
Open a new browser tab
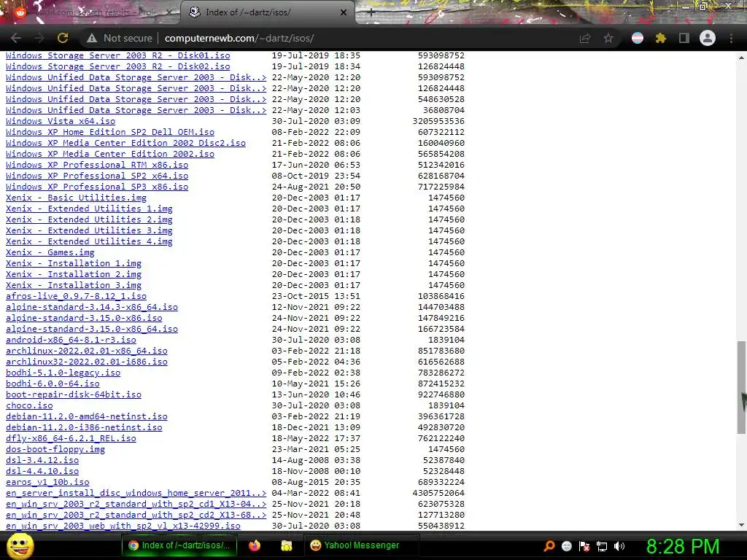(371, 13)
